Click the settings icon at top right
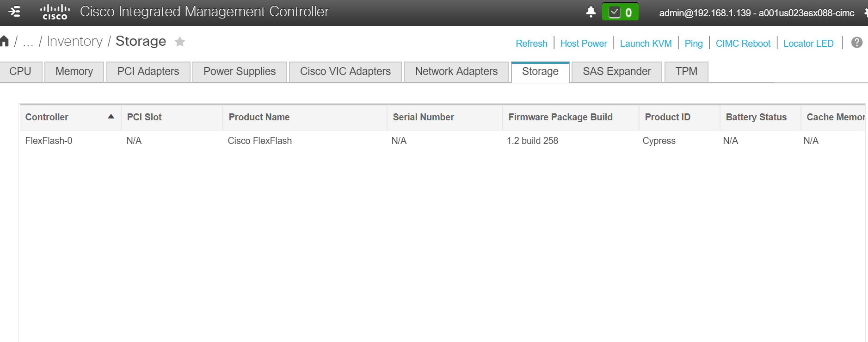 866,12
